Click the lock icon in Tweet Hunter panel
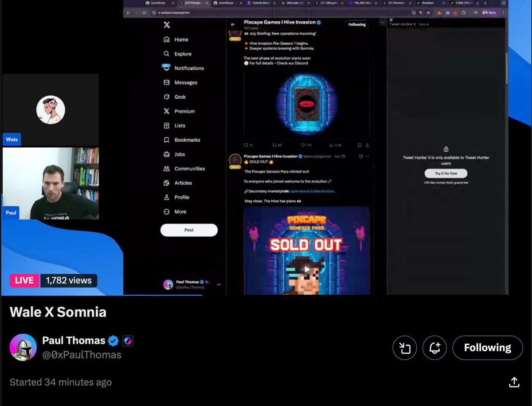The width and height of the screenshot is (532, 406). click(446, 149)
